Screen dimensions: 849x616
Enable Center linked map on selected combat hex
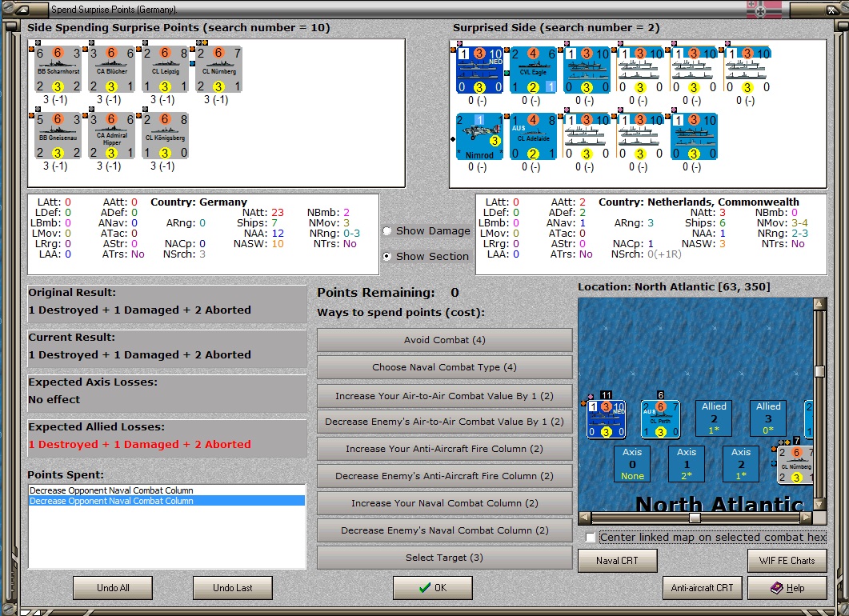click(591, 538)
